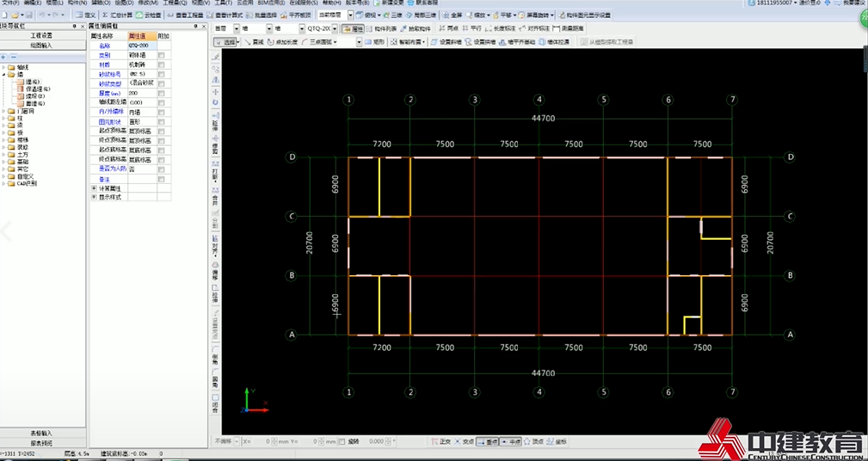The image size is (868, 461).
Task: Click 设置拱墙 set arched wall
Action: coord(480,41)
